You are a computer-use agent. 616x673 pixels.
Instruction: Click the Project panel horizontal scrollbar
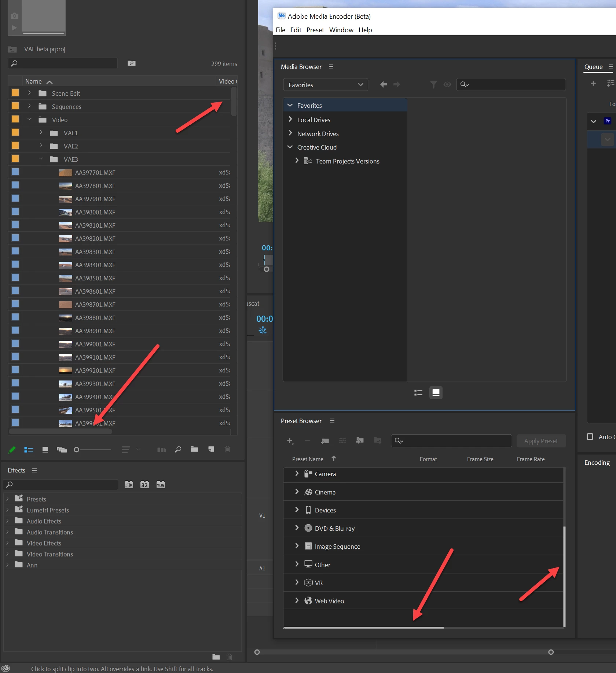[60, 431]
